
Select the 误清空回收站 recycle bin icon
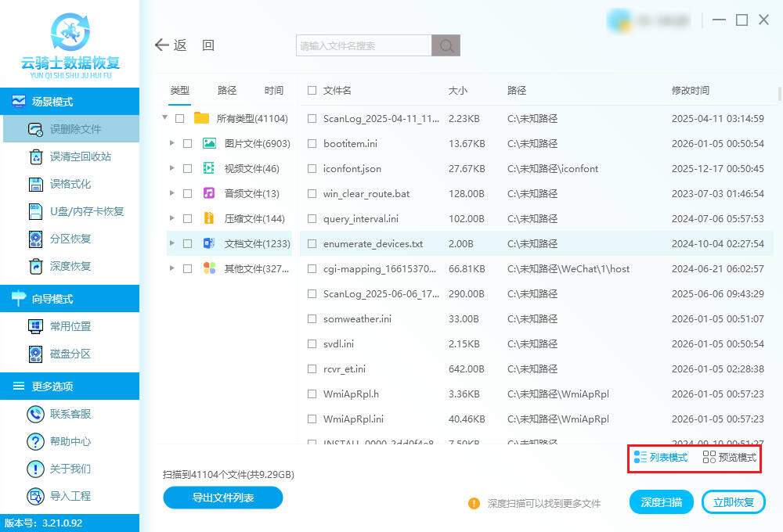(36, 156)
